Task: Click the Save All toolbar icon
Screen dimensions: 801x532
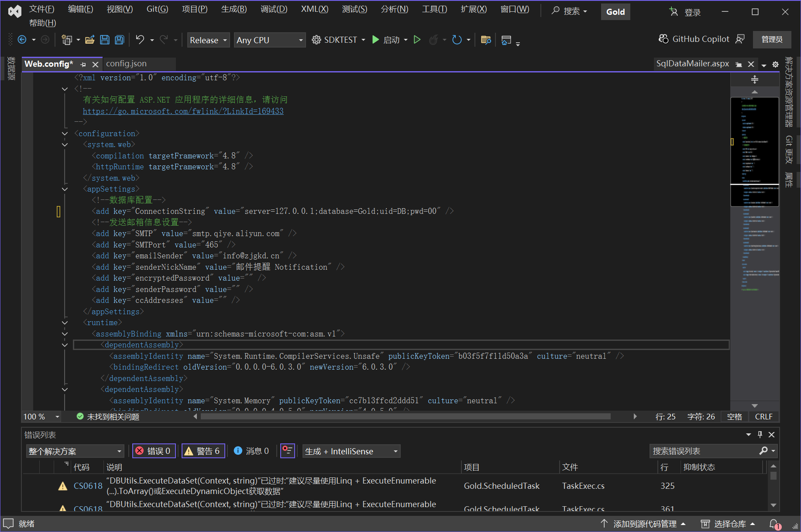Action: tap(119, 40)
